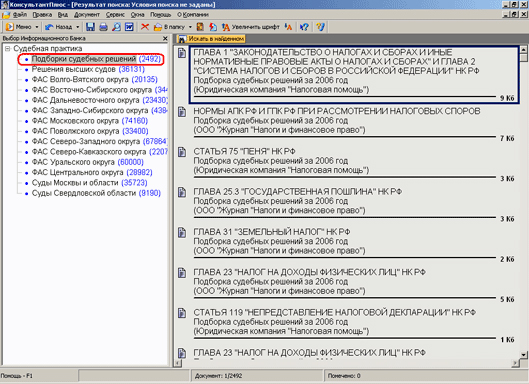Click the application icon left of Файл

(x=6, y=15)
